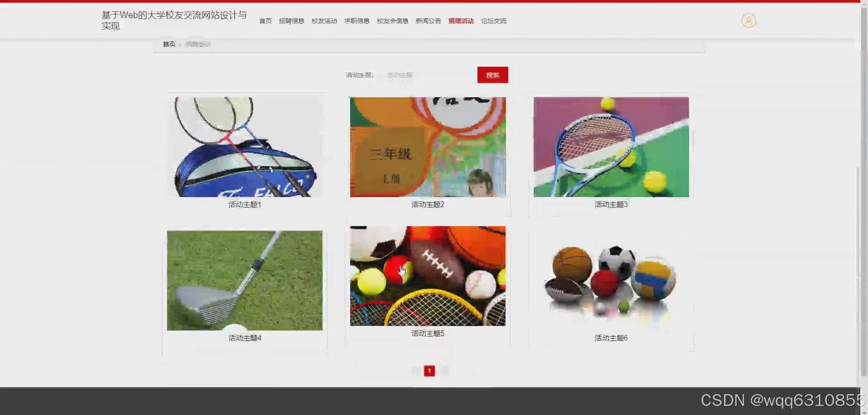
Task: Open 求职信息 navigation item
Action: tap(357, 21)
